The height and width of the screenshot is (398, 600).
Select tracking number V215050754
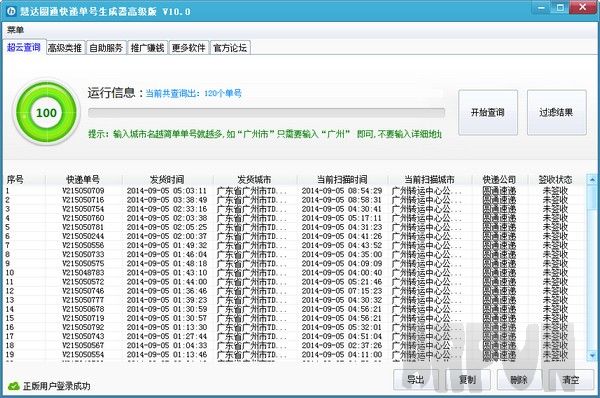click(83, 209)
